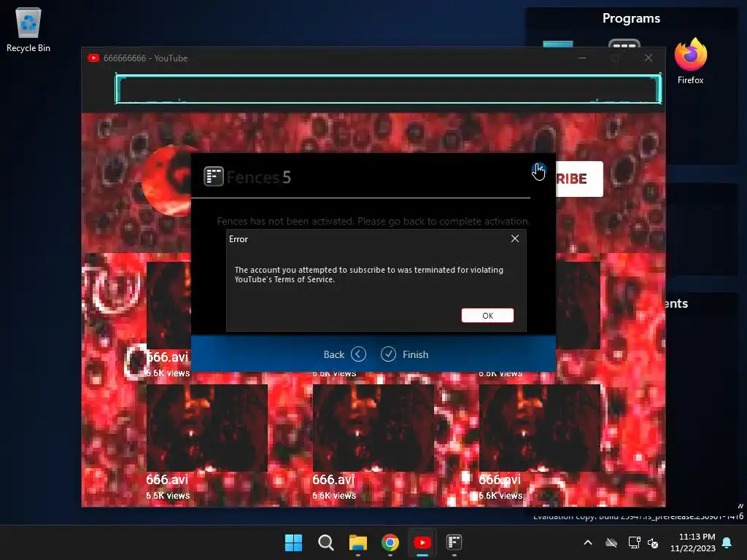Click the Back button in Fences setup
747x560 pixels.
(x=344, y=354)
